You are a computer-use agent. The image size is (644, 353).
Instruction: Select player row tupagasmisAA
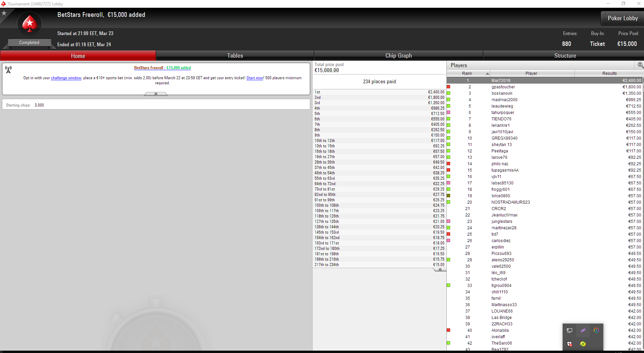[x=545, y=170]
